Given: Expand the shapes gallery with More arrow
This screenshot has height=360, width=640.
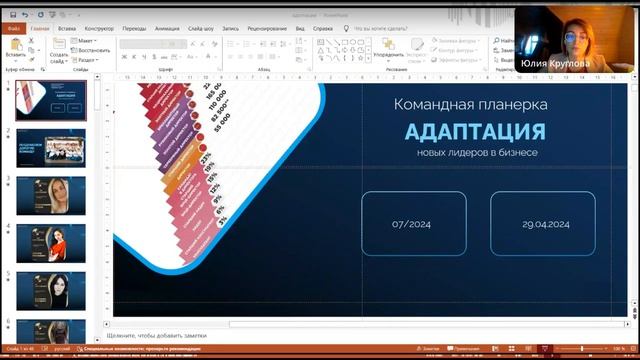Looking at the screenshot, I should [x=369, y=59].
